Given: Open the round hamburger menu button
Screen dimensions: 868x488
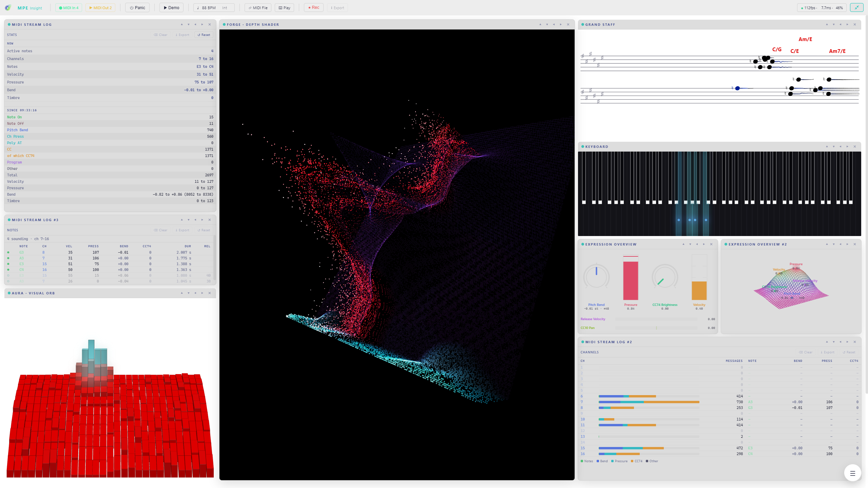Looking at the screenshot, I should pos(852,473).
